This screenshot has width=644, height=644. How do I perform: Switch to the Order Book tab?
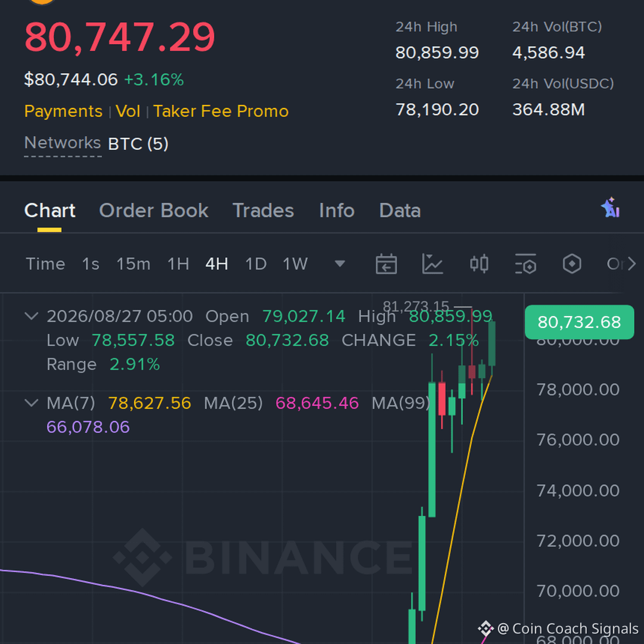(x=154, y=210)
